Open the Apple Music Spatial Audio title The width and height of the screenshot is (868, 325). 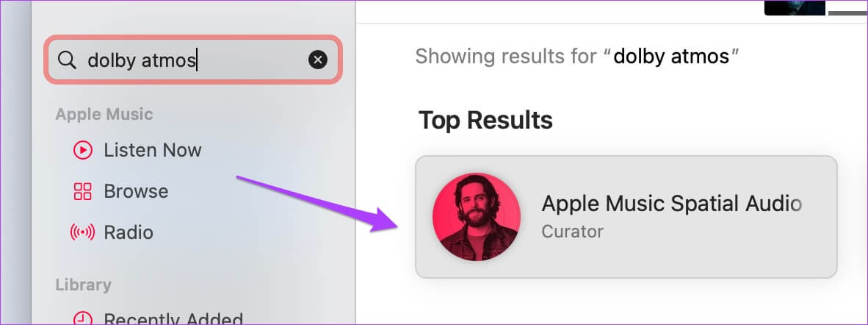671,204
